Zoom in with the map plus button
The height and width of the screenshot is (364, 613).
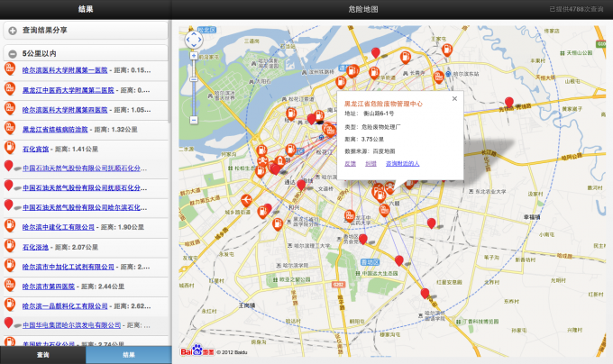coord(194,56)
